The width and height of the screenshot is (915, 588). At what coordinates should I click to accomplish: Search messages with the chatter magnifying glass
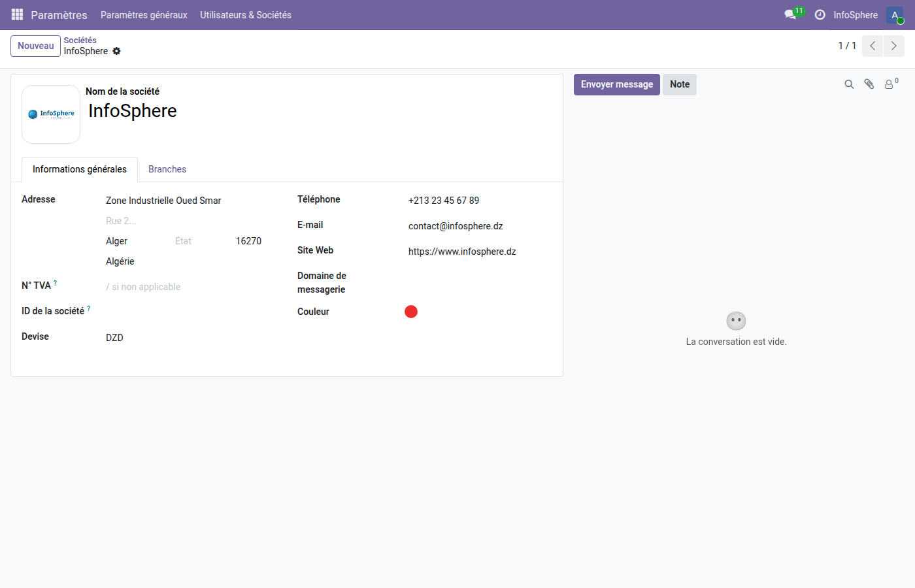848,84
